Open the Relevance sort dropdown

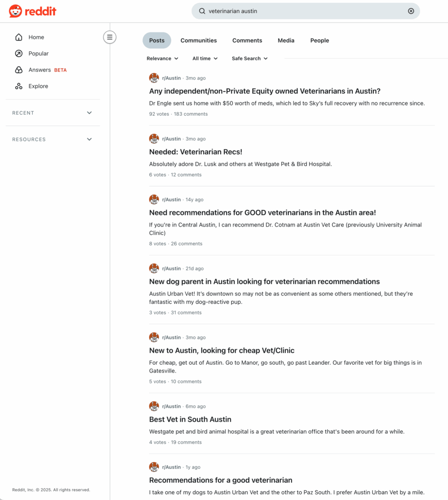(x=163, y=58)
